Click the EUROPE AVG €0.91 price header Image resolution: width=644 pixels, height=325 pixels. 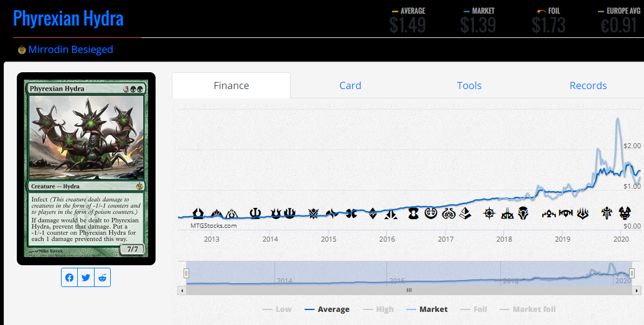pos(619,21)
